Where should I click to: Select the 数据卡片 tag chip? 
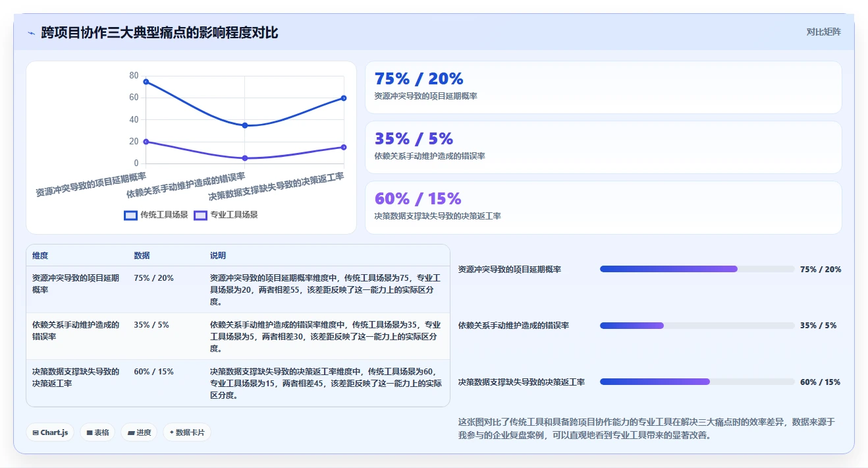[187, 432]
